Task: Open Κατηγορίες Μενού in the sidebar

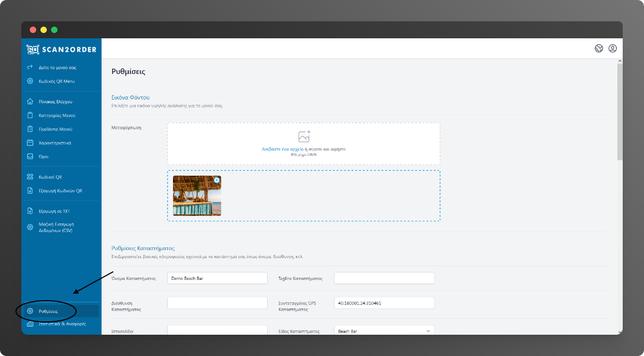Action: pos(57,115)
